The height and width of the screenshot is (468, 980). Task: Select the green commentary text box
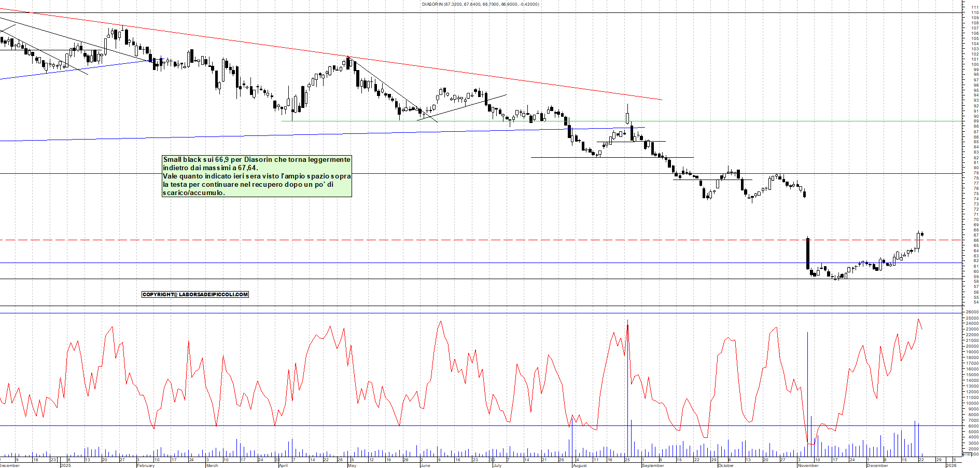click(x=257, y=176)
